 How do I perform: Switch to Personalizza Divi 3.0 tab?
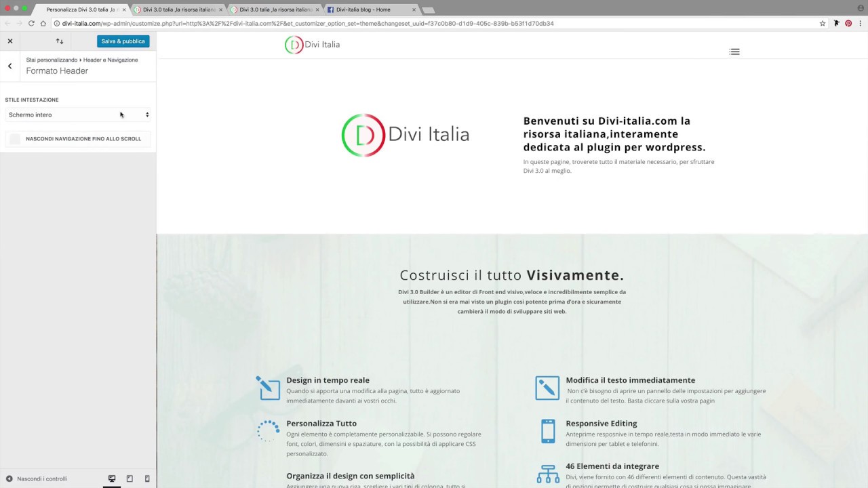(x=81, y=9)
